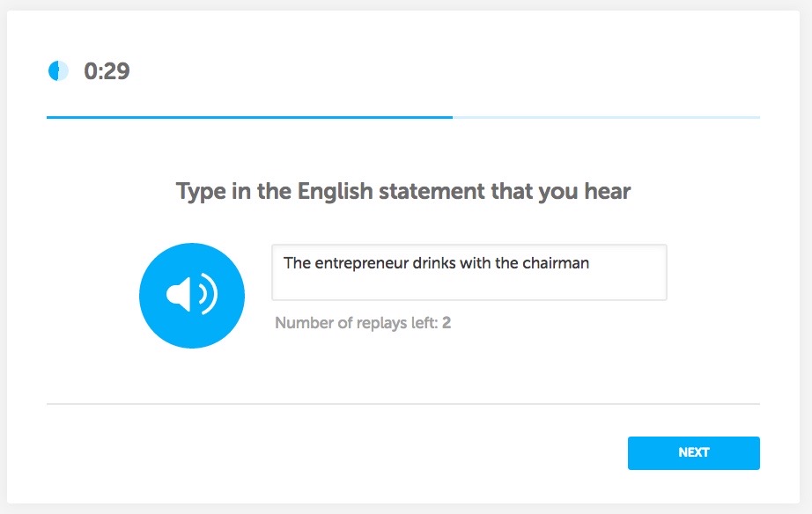This screenshot has width=812, height=514.
Task: Click the word "hear" in the heading
Action: pos(609,191)
